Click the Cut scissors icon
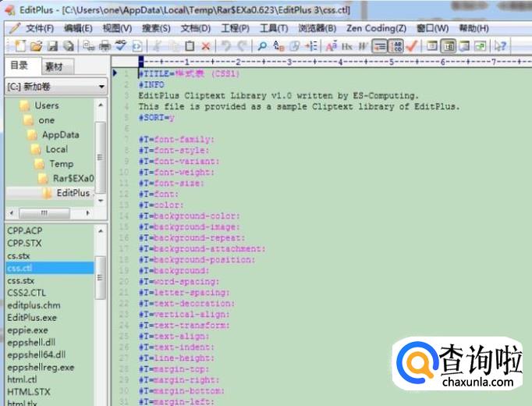 point(157,46)
